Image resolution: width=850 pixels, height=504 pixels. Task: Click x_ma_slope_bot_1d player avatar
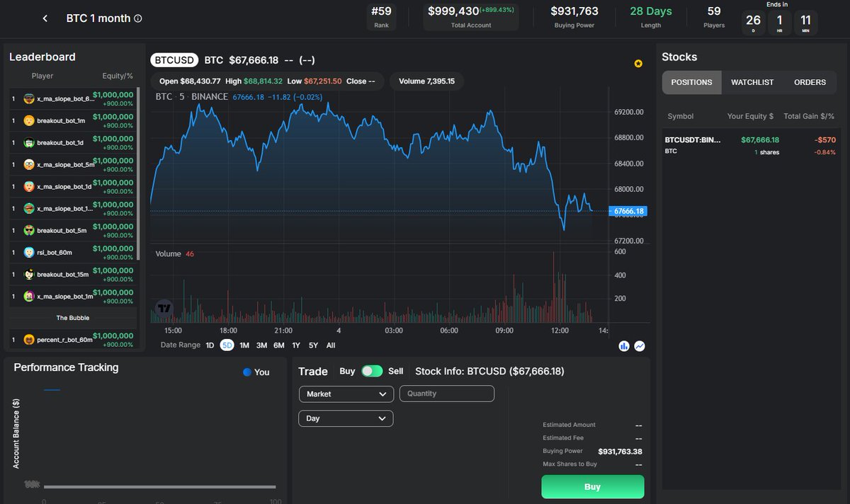(29, 187)
